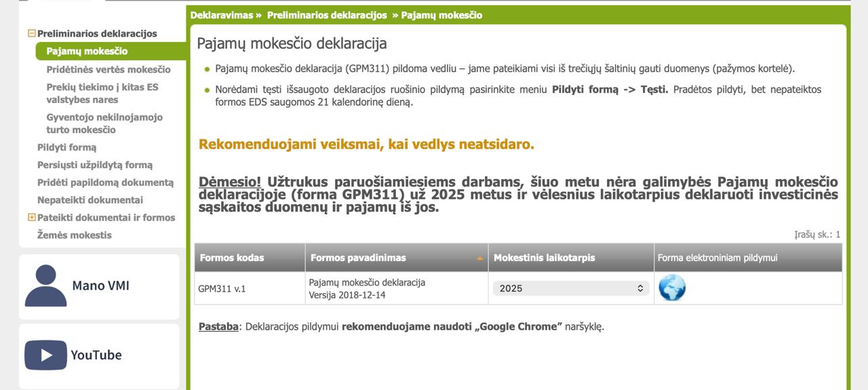Open Žemės mokestis menu item

[x=75, y=235]
